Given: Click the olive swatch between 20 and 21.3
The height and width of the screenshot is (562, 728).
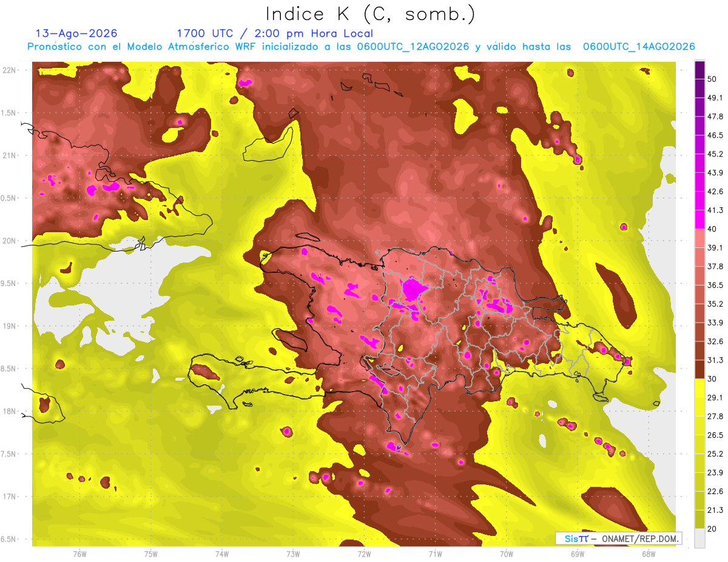Looking at the screenshot, I should [699, 519].
